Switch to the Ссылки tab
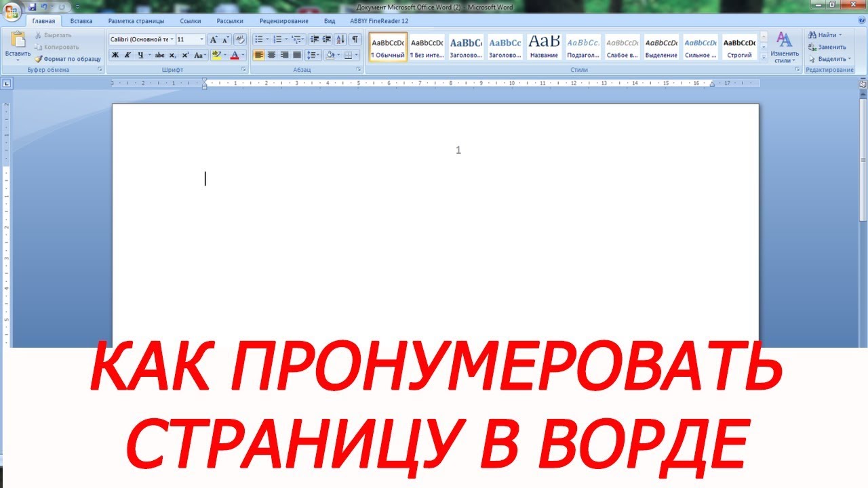Viewport: 868px width, 488px height. [191, 21]
